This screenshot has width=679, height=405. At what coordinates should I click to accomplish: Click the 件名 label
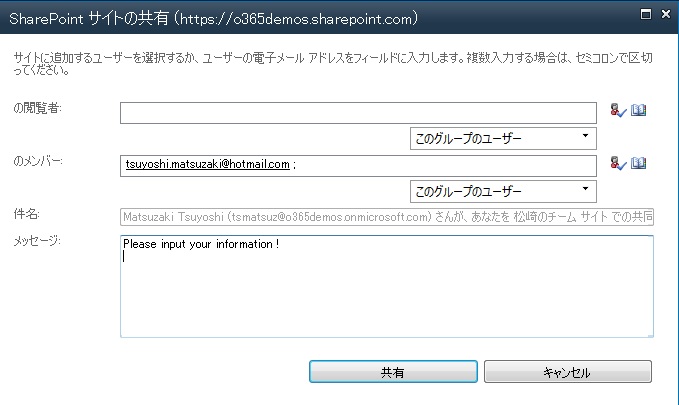[26, 214]
